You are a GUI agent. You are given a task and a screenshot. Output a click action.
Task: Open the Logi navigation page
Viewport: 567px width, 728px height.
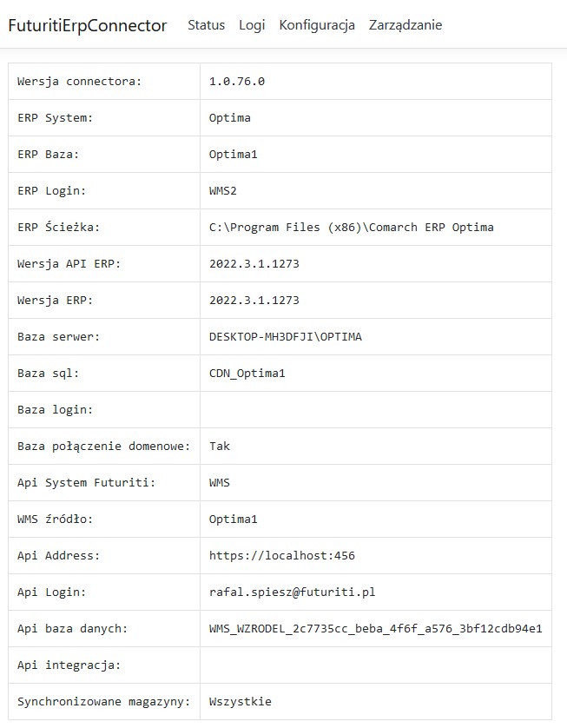pos(252,25)
